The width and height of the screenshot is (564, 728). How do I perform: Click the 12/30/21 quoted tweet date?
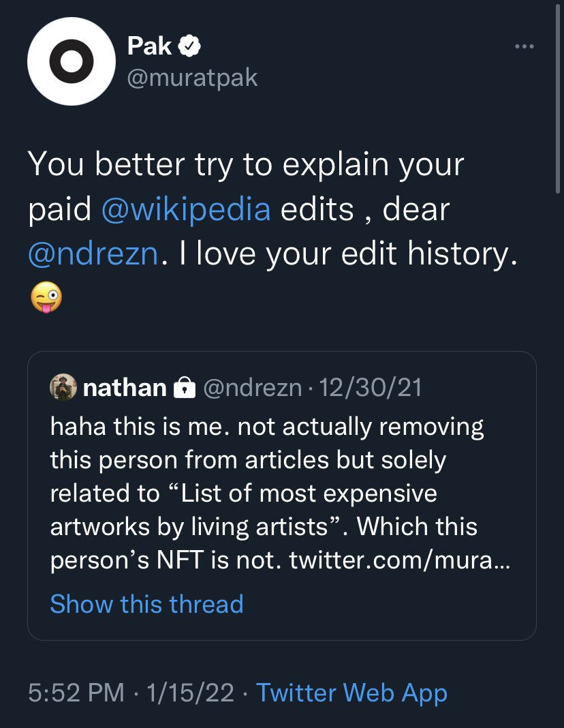point(370,388)
